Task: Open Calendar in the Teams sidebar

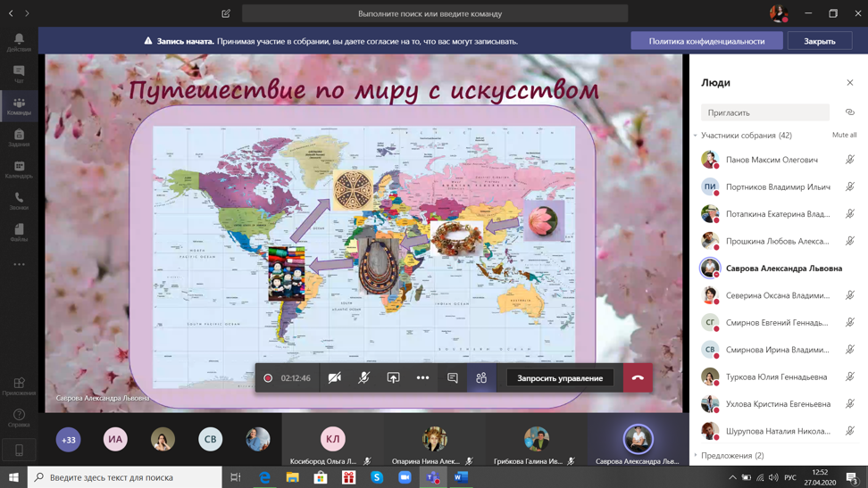Action: tap(19, 169)
